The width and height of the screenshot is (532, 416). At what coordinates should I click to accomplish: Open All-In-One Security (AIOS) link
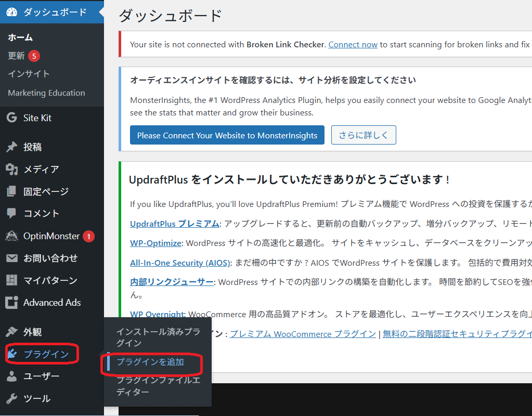click(x=180, y=263)
